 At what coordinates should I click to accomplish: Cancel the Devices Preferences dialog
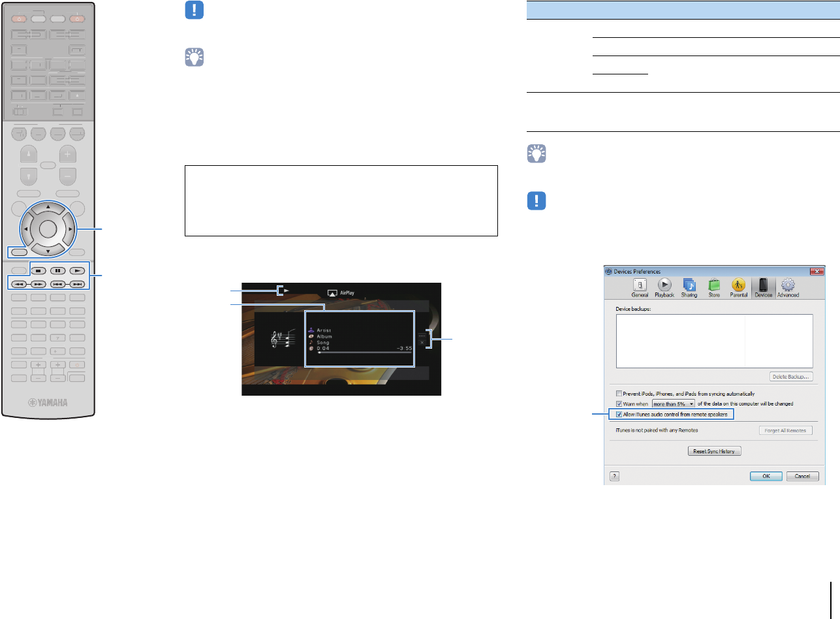[x=802, y=476]
